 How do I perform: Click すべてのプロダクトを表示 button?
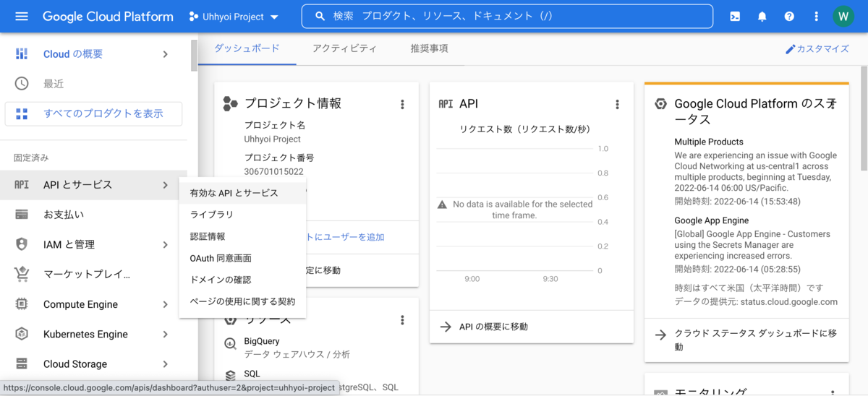point(93,113)
